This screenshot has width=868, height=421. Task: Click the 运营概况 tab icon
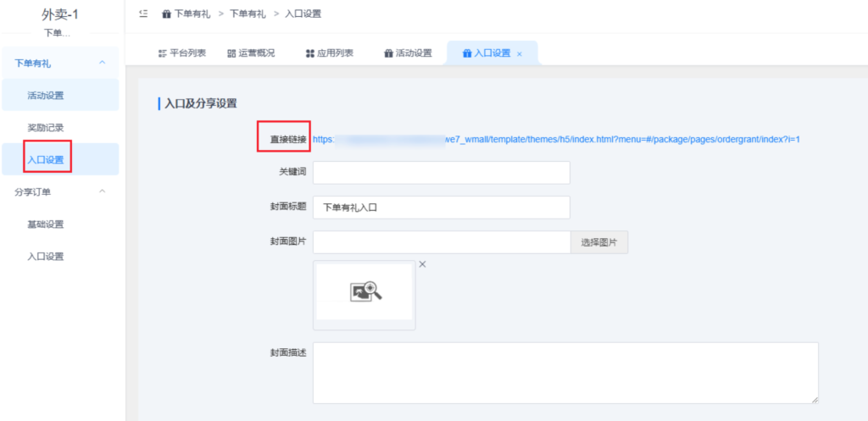pos(231,53)
